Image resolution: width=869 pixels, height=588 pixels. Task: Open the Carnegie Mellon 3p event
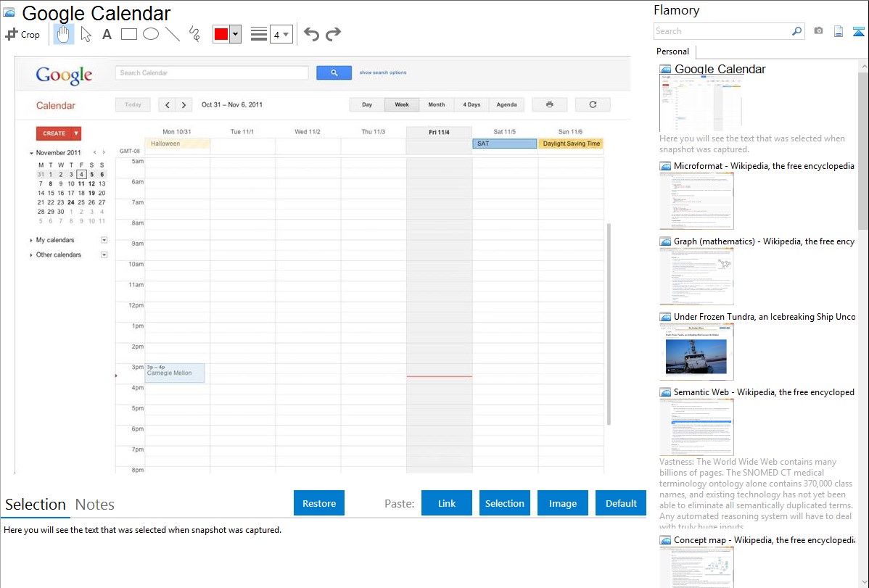(175, 373)
